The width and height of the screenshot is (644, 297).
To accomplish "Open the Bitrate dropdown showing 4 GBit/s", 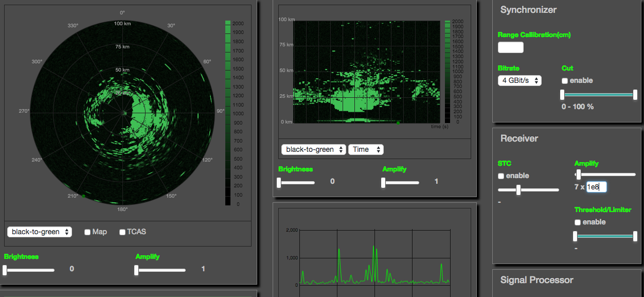I will [x=520, y=80].
